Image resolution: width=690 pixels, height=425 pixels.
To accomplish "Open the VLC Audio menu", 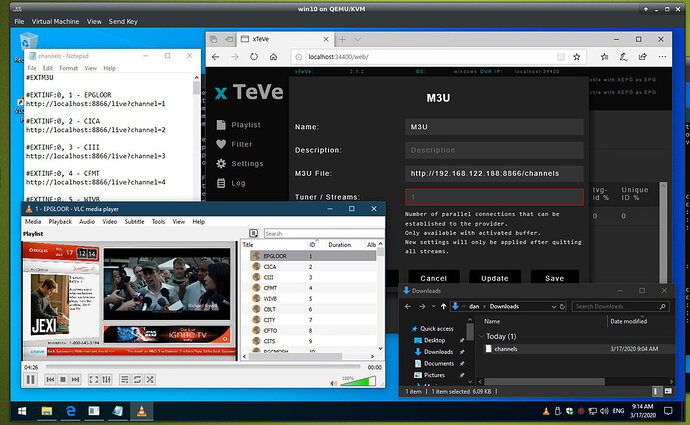I will click(87, 221).
